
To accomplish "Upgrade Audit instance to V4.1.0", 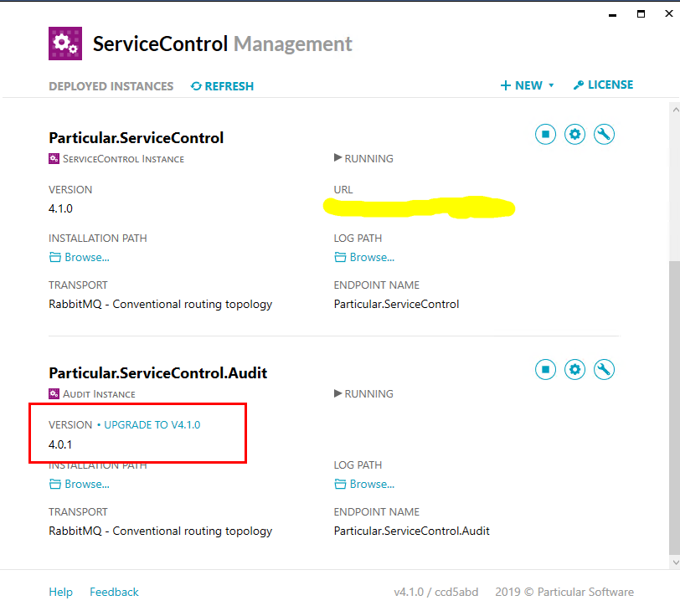I will 152,425.
